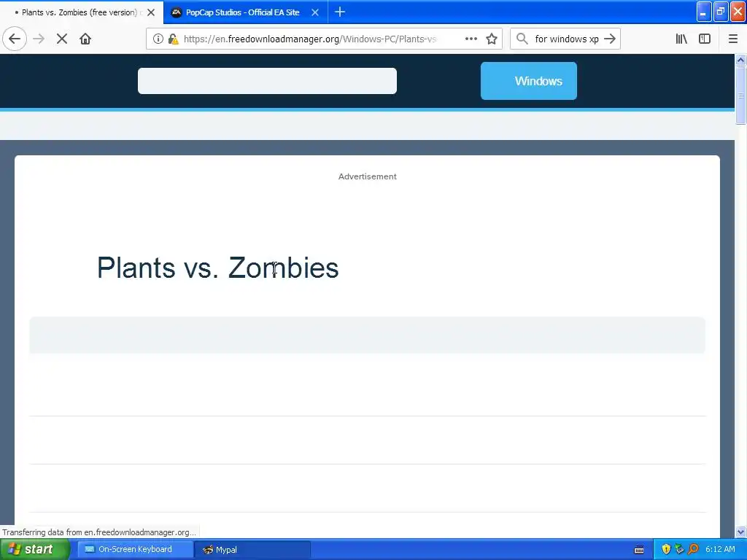Go back to the previous page
This screenshot has height=560, width=747.
(15, 39)
